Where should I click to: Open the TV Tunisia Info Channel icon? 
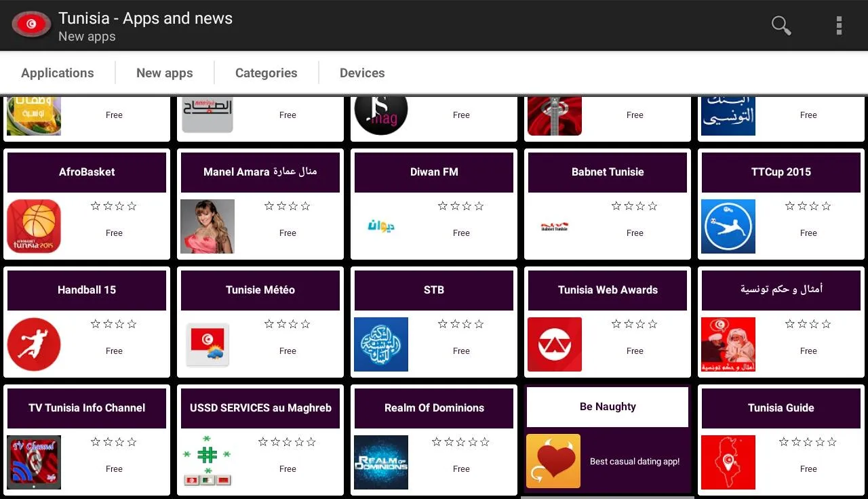34,462
